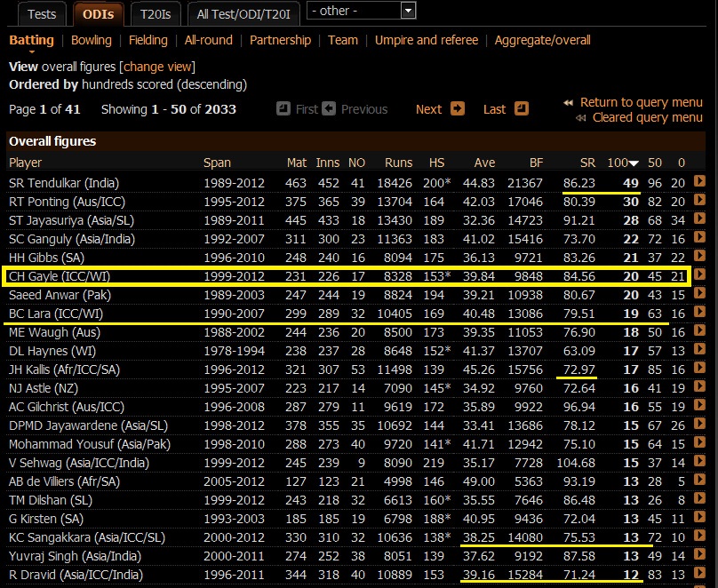
Task: Open details arrow for SR Tendulkar row
Action: [699, 180]
